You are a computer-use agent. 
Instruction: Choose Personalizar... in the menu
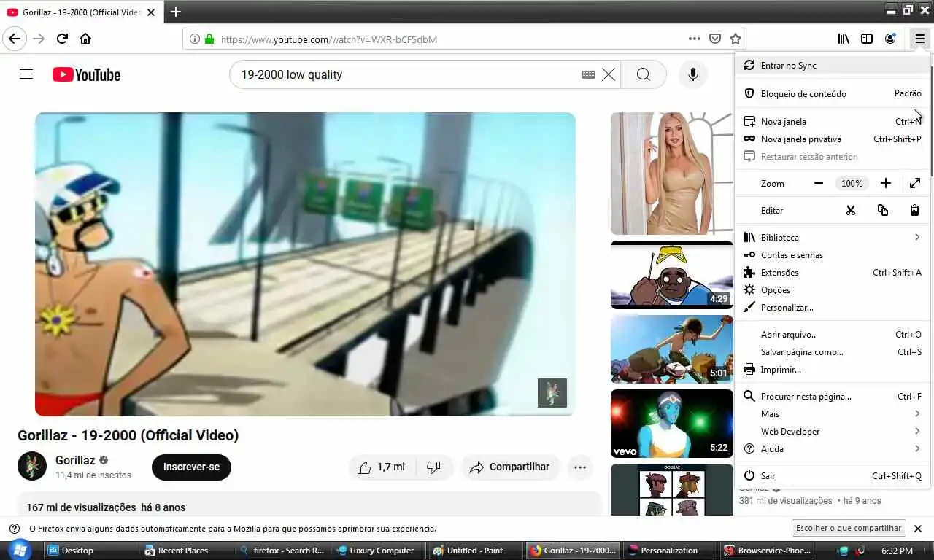pyautogui.click(x=833, y=307)
